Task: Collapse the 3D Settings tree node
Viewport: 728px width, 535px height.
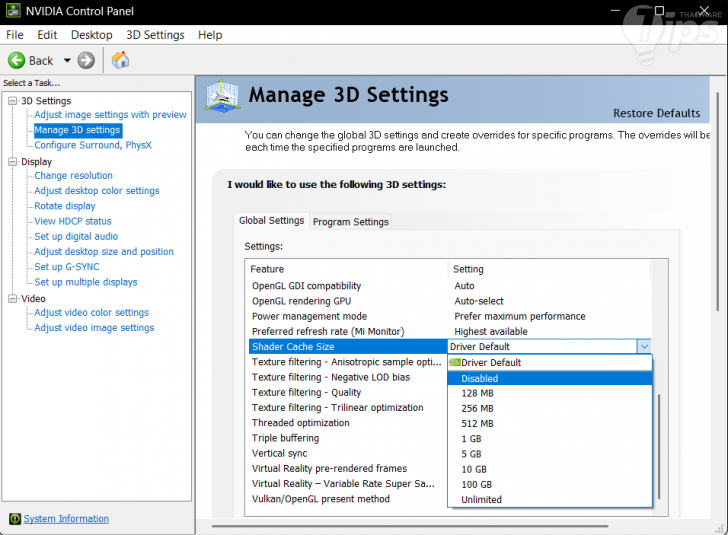Action: coord(13,101)
